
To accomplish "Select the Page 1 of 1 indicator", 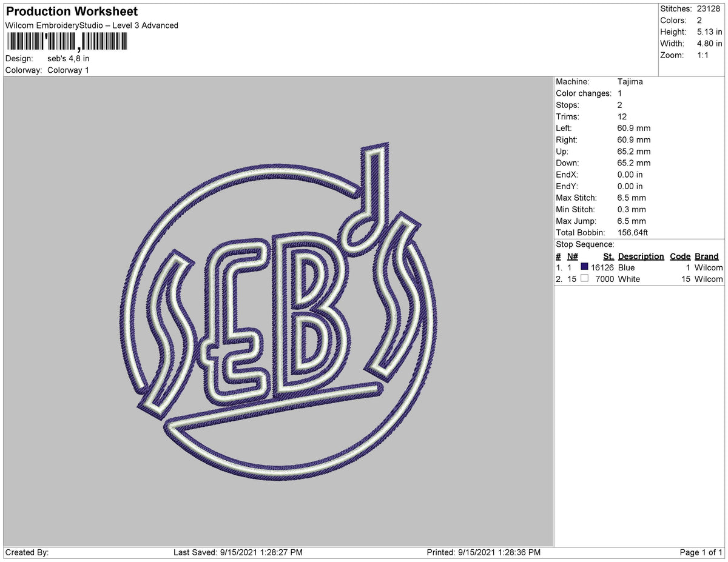I will (701, 552).
